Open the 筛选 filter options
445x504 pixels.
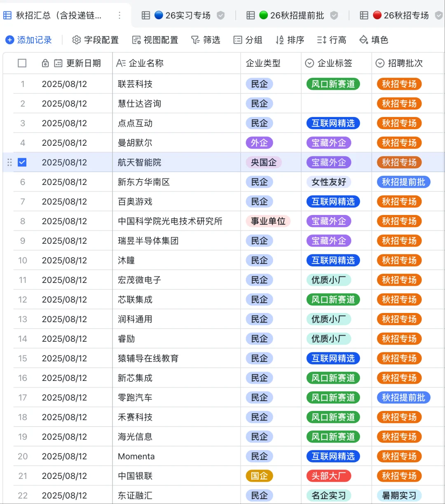[206, 40]
